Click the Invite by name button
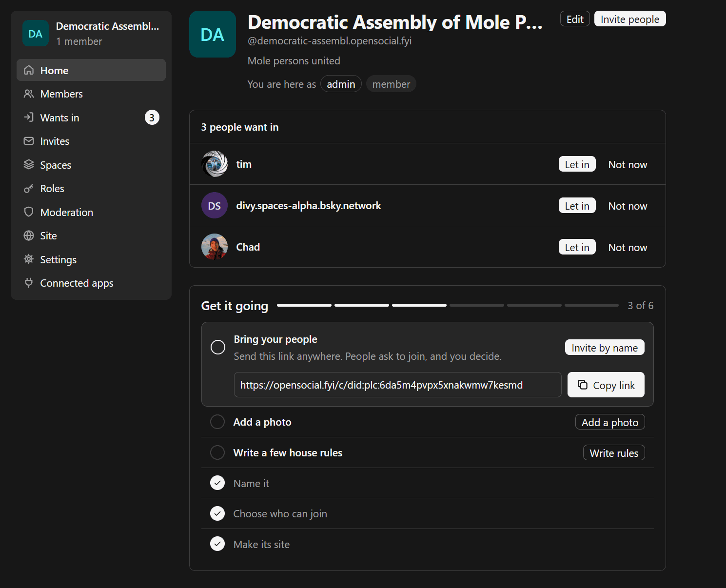This screenshot has height=588, width=726. [605, 348]
